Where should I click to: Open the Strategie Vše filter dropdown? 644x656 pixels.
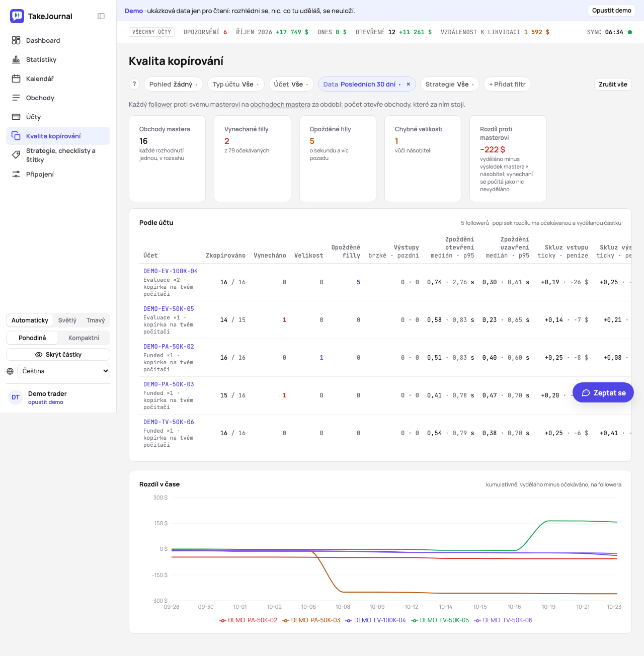(449, 84)
